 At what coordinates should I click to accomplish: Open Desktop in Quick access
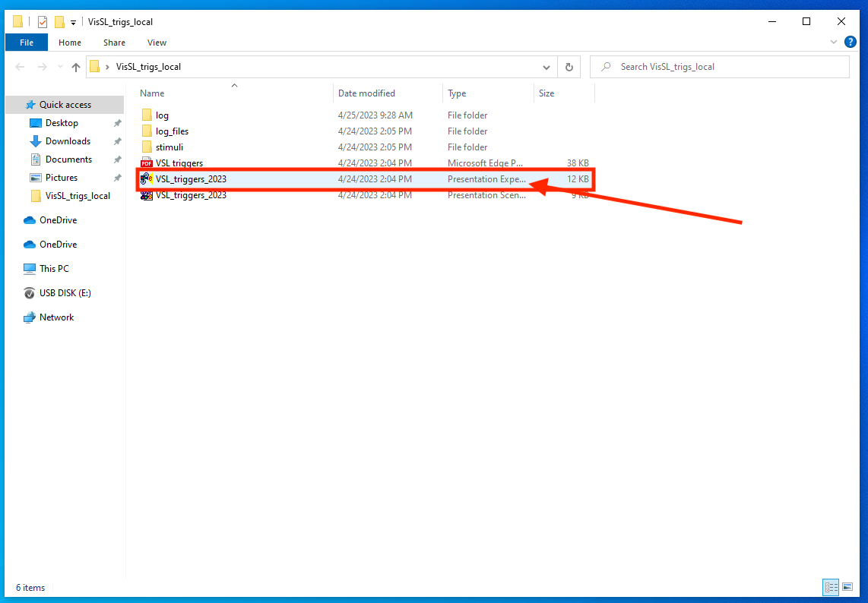coord(62,123)
